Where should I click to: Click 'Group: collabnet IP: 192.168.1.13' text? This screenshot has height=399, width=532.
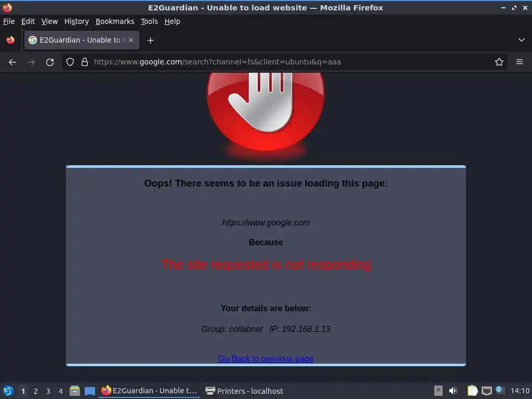pyautogui.click(x=266, y=329)
